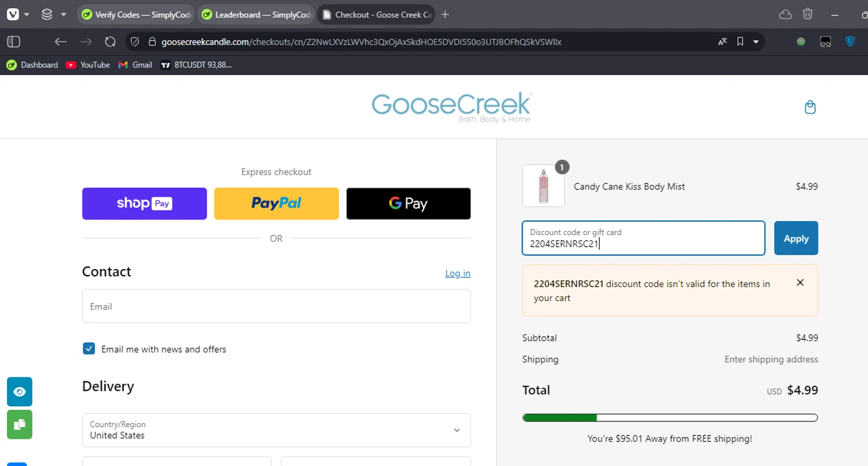Image resolution: width=868 pixels, height=466 pixels.
Task: Open the workspaces layers icon
Action: pyautogui.click(x=47, y=14)
